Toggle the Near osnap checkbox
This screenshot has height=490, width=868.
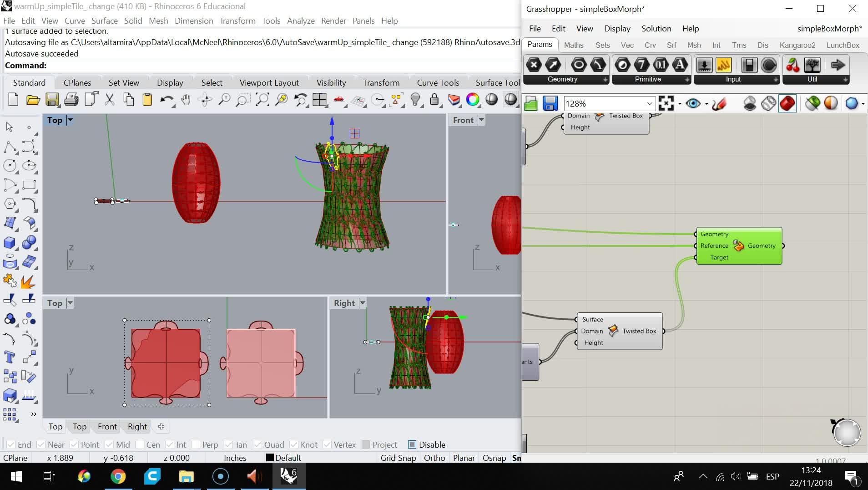coord(41,444)
